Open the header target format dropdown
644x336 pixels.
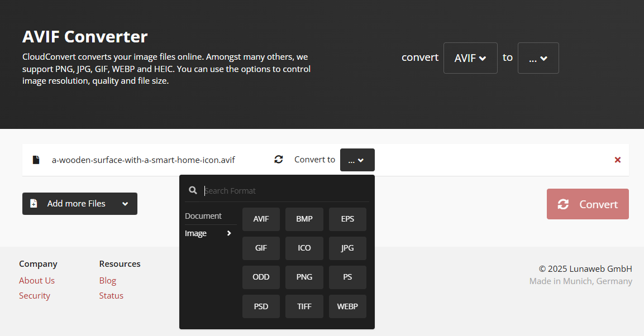(x=538, y=58)
